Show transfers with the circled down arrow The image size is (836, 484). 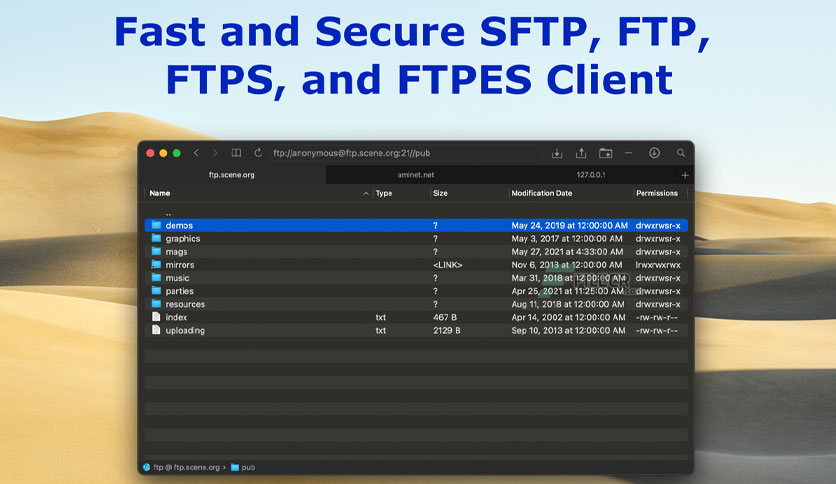tap(654, 153)
